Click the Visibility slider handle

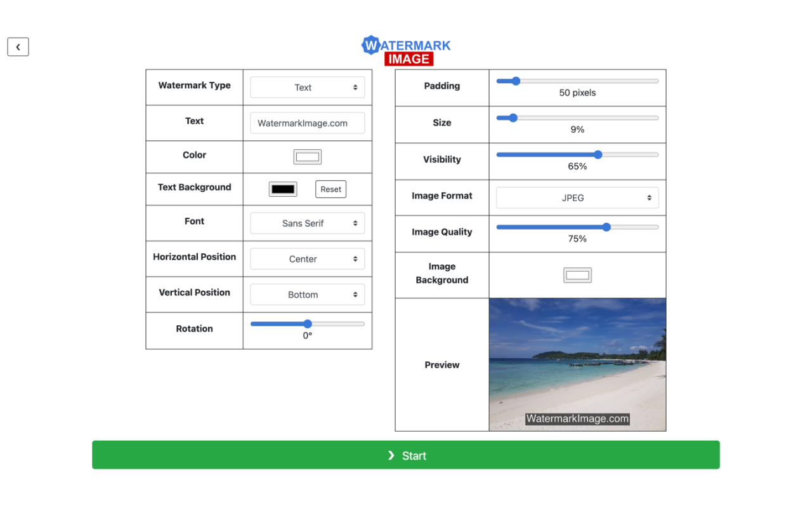tap(598, 155)
